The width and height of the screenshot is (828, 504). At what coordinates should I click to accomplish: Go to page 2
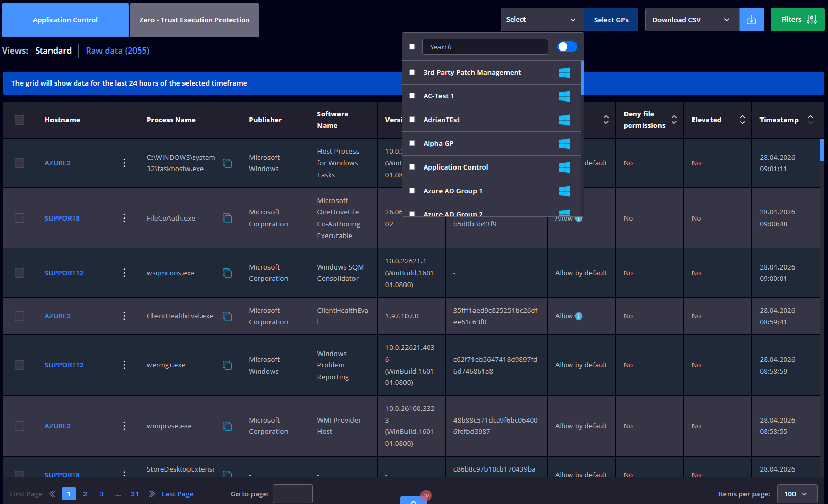(x=85, y=494)
